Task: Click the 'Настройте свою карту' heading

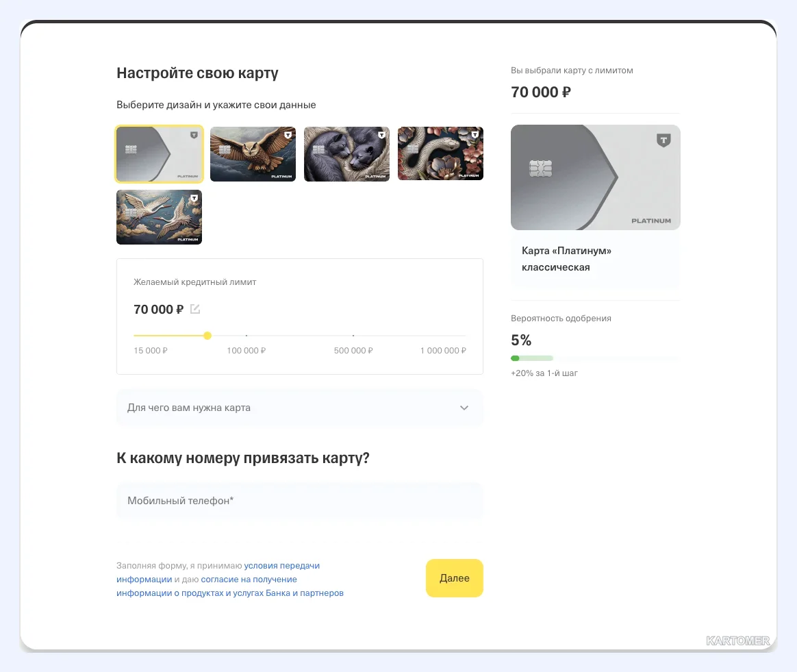Action: point(197,73)
